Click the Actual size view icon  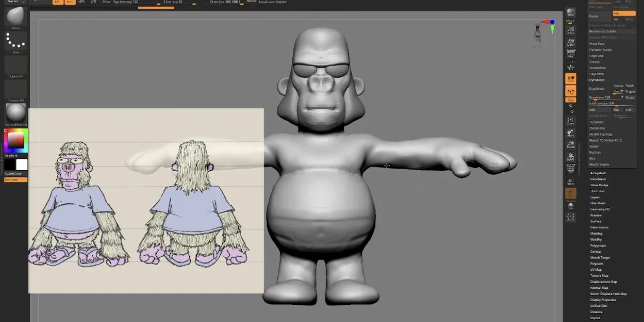pyautogui.click(x=570, y=30)
